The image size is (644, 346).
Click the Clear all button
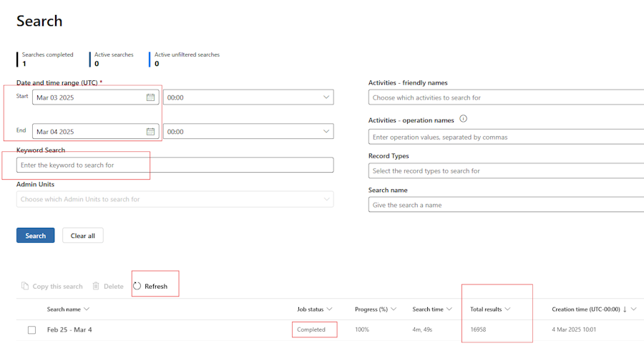pos(82,236)
